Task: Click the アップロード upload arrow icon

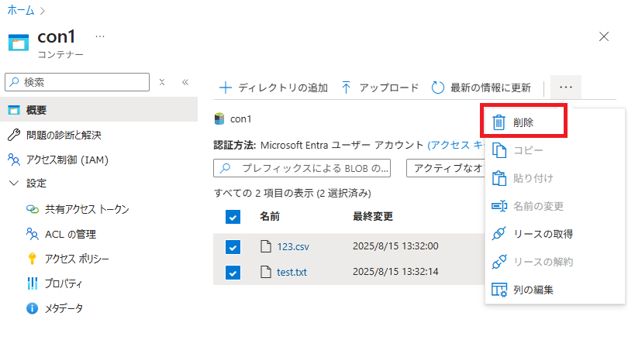Action: [346, 88]
